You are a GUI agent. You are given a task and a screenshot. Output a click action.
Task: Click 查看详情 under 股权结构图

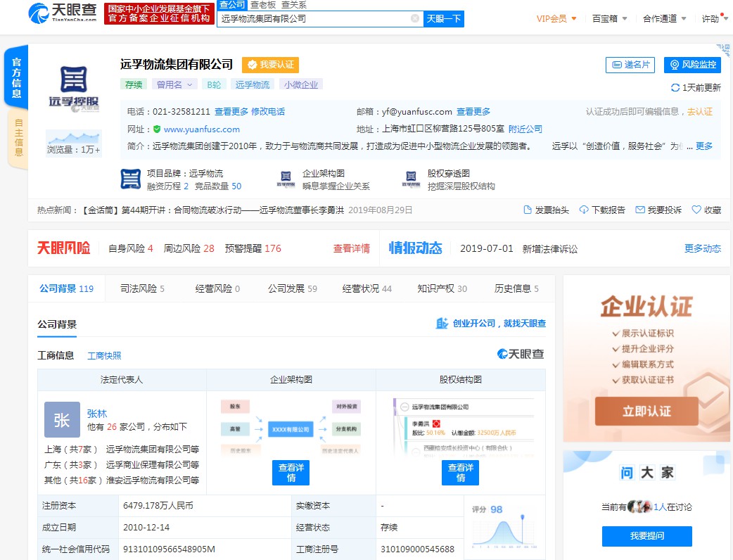pos(461,473)
